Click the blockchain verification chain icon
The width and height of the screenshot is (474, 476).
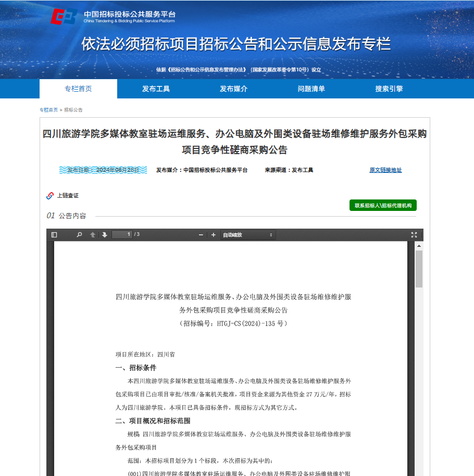pos(50,196)
